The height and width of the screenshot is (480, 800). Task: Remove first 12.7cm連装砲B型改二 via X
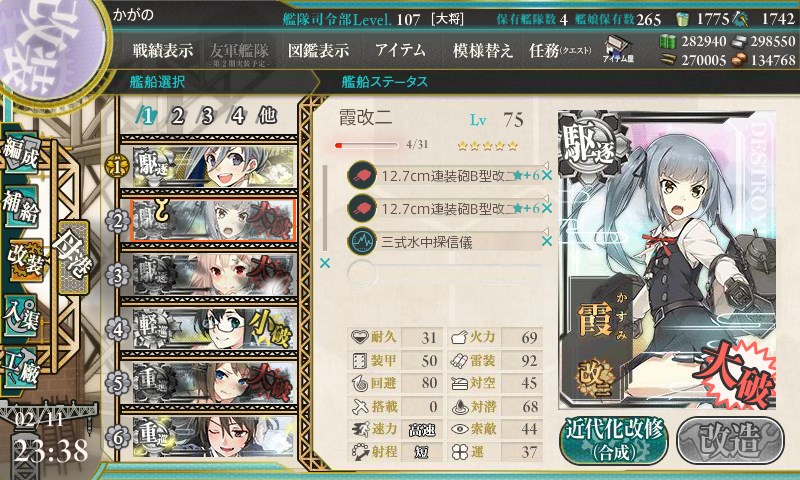[546, 175]
